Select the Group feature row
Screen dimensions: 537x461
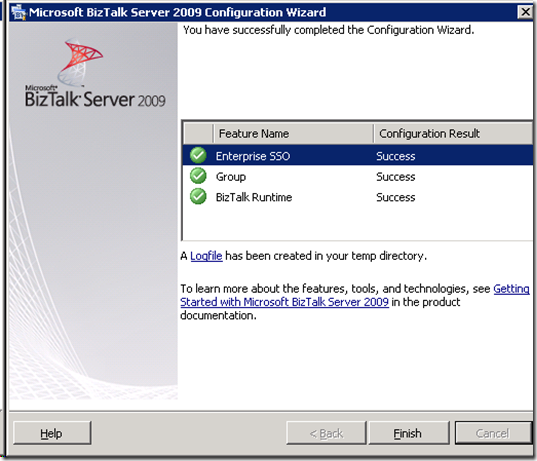tap(358, 176)
